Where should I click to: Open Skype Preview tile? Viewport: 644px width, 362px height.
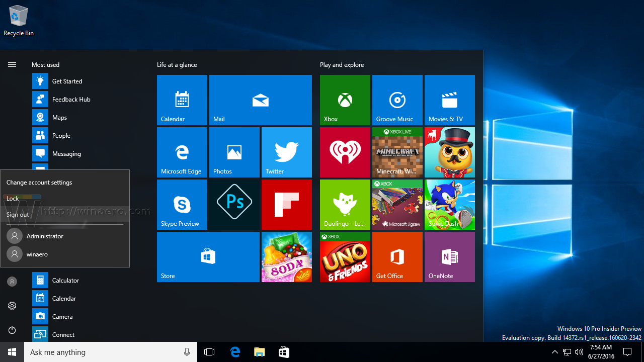(182, 205)
